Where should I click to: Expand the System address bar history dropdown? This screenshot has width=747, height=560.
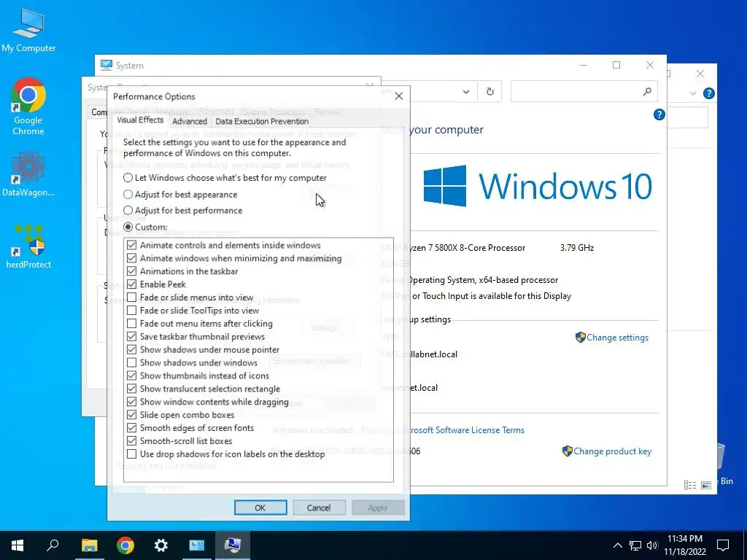pos(466,91)
